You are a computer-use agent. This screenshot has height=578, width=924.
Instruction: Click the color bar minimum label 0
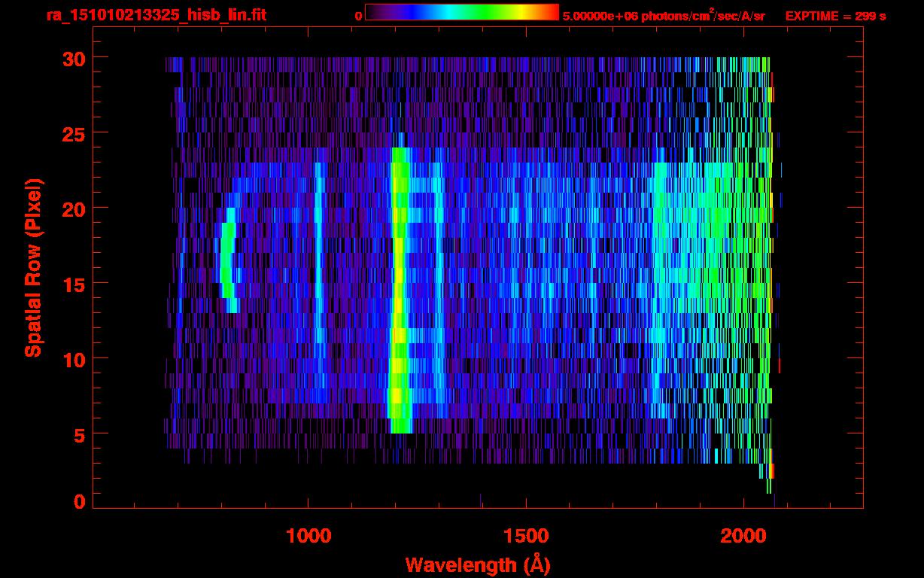point(358,16)
